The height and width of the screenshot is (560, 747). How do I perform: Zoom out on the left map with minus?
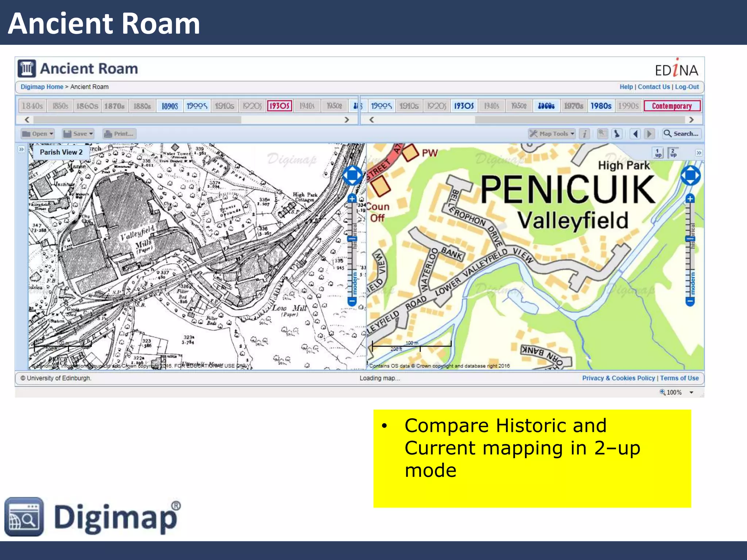pyautogui.click(x=352, y=302)
